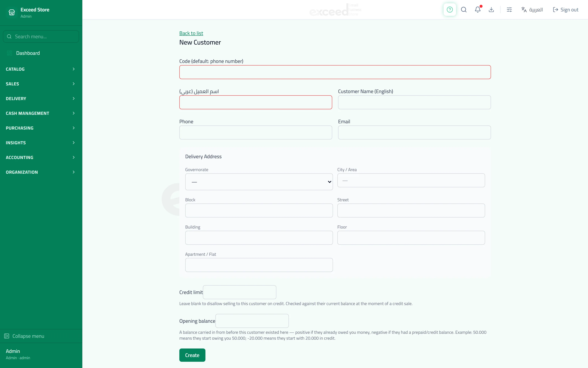
Task: Focus the Search menu field
Action: (41, 36)
